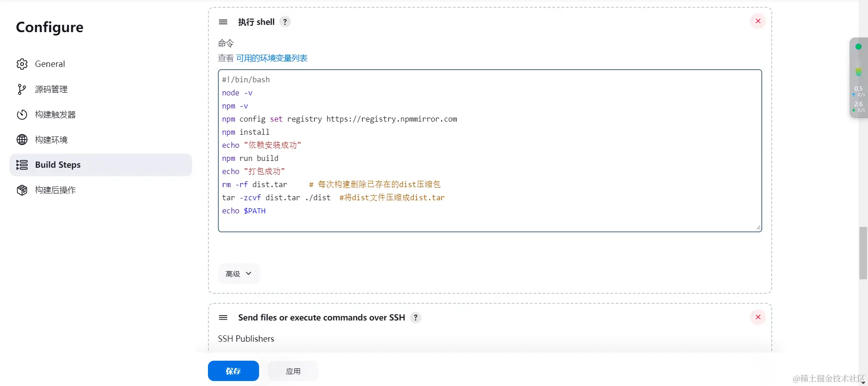The image size is (868, 386).
Task: Click the 'npm install' line
Action: coord(245,132)
